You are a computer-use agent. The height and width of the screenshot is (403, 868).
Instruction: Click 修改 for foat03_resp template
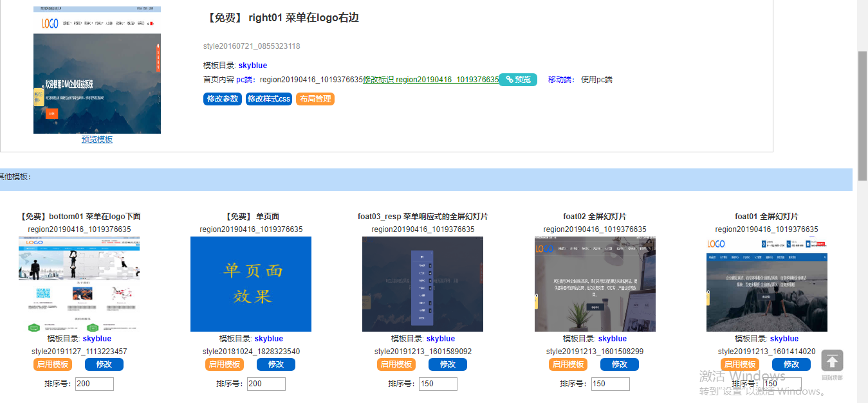click(x=447, y=364)
